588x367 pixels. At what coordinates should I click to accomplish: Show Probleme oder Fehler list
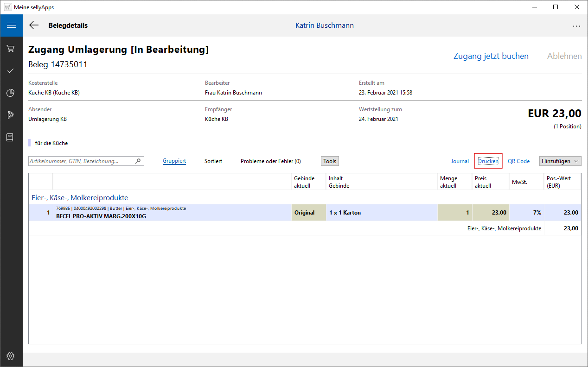pyautogui.click(x=270, y=161)
